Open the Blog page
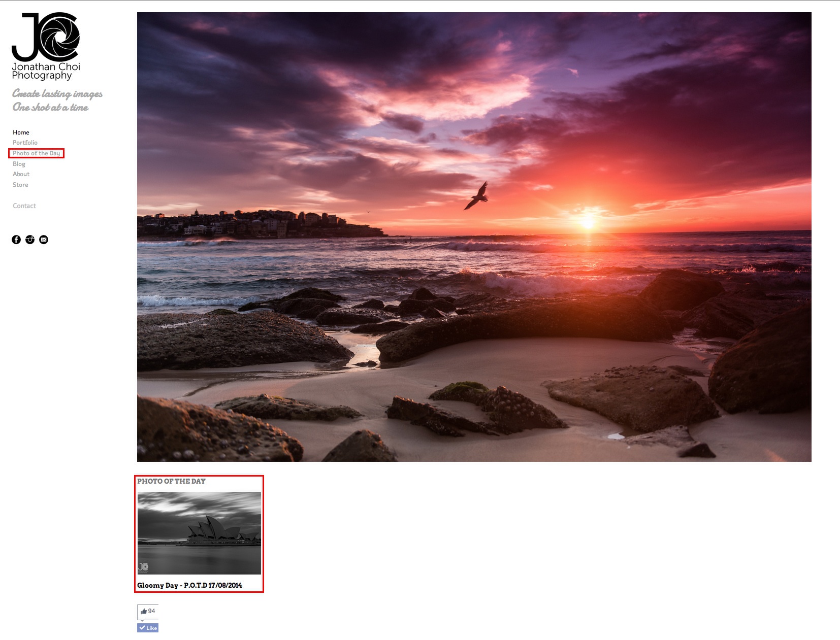Viewport: 840px width, 640px height. point(19,164)
